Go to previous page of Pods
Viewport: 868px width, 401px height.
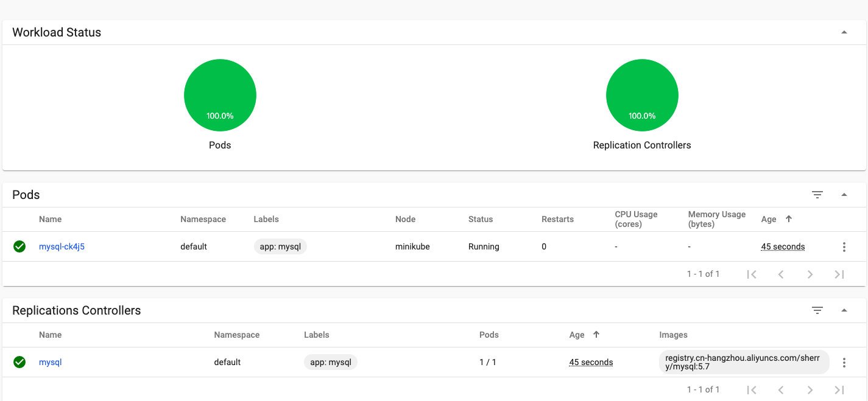[x=781, y=274]
